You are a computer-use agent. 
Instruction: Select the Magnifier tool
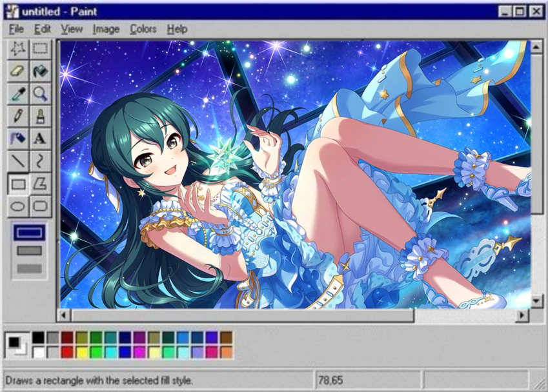[40, 94]
